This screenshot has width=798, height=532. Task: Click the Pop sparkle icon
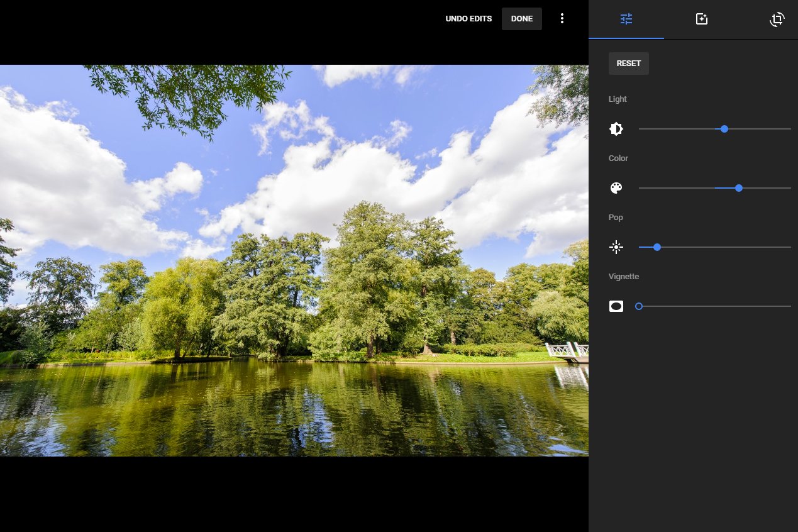pos(616,247)
